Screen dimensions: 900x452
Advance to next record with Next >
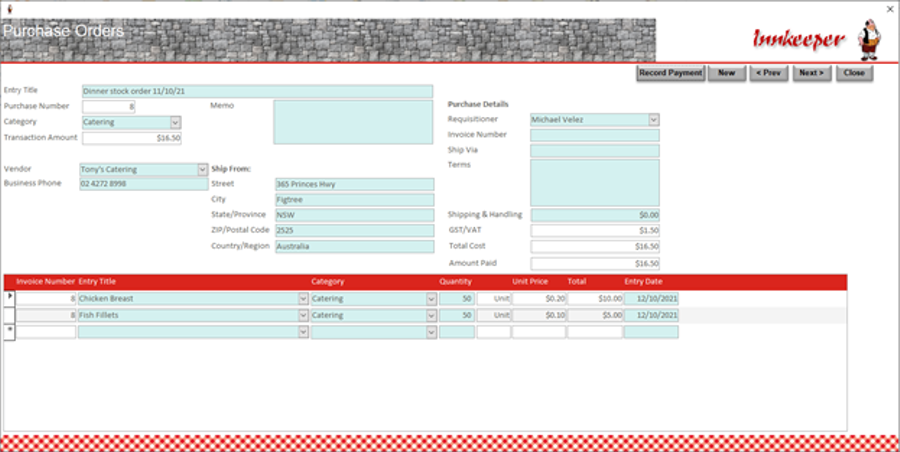pyautogui.click(x=812, y=73)
